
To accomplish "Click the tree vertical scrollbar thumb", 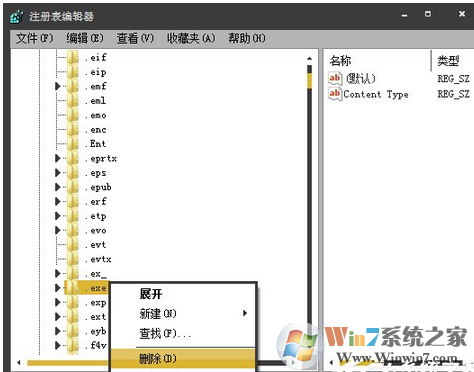I will pyautogui.click(x=310, y=80).
